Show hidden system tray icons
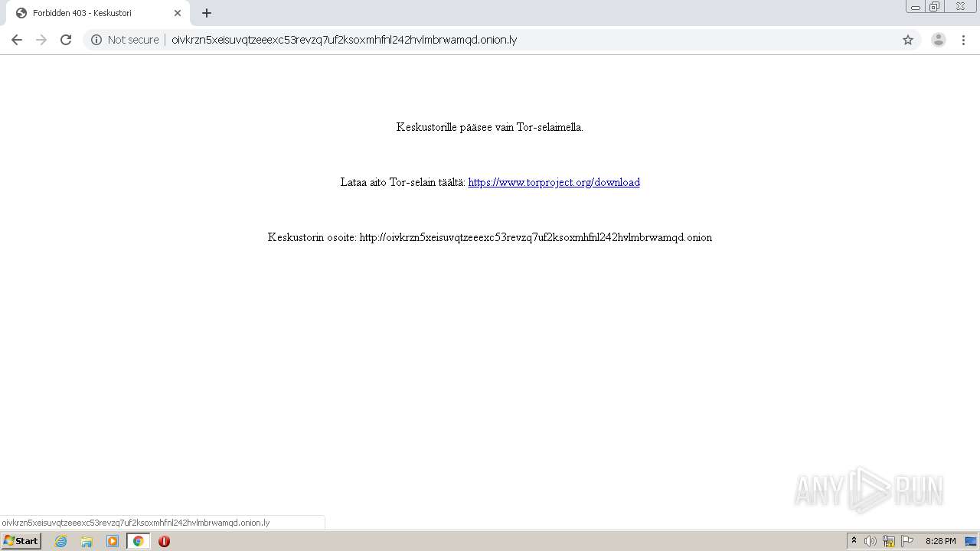Viewport: 980px width, 551px height. pyautogui.click(x=854, y=541)
